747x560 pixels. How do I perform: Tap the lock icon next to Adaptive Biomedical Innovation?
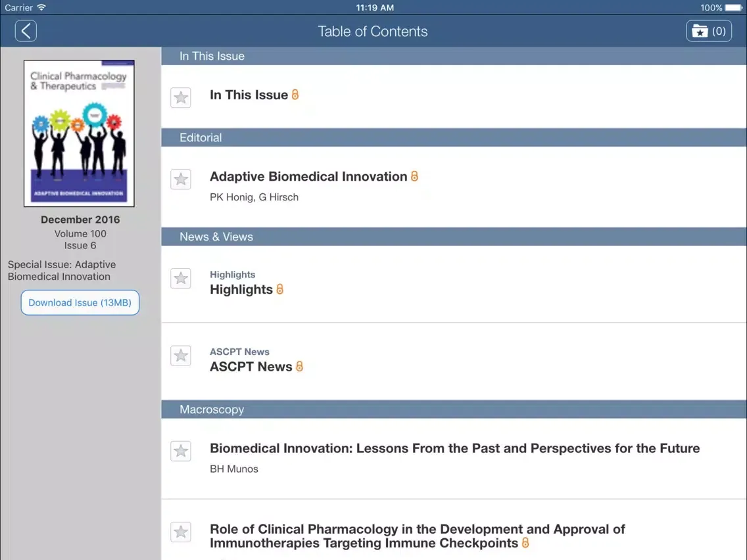click(x=414, y=176)
